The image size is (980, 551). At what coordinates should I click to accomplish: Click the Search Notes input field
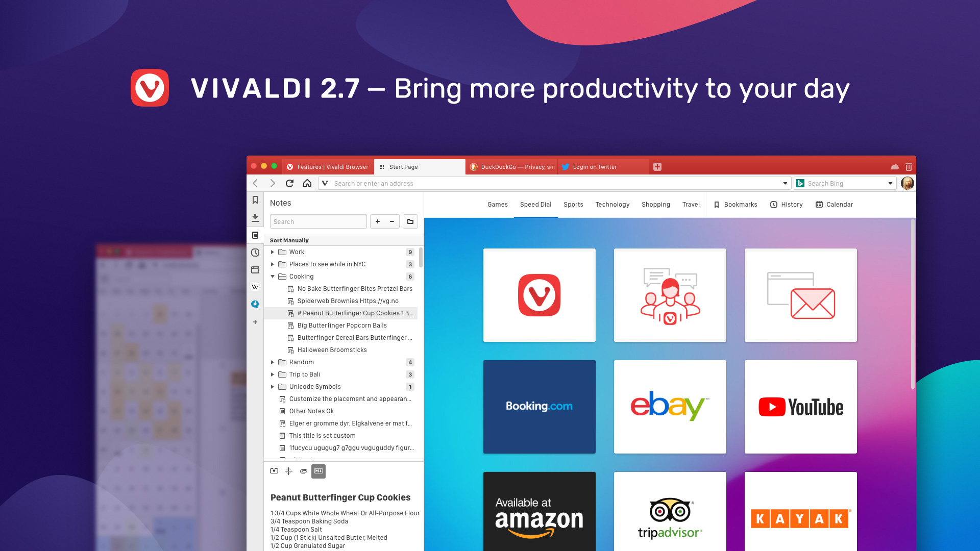(x=318, y=221)
